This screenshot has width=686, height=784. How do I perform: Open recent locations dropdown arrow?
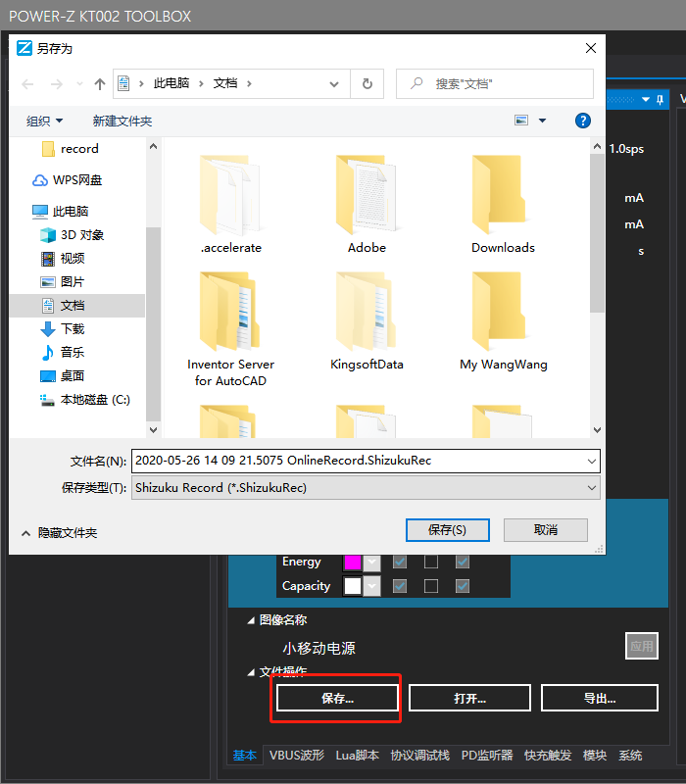pyautogui.click(x=79, y=84)
